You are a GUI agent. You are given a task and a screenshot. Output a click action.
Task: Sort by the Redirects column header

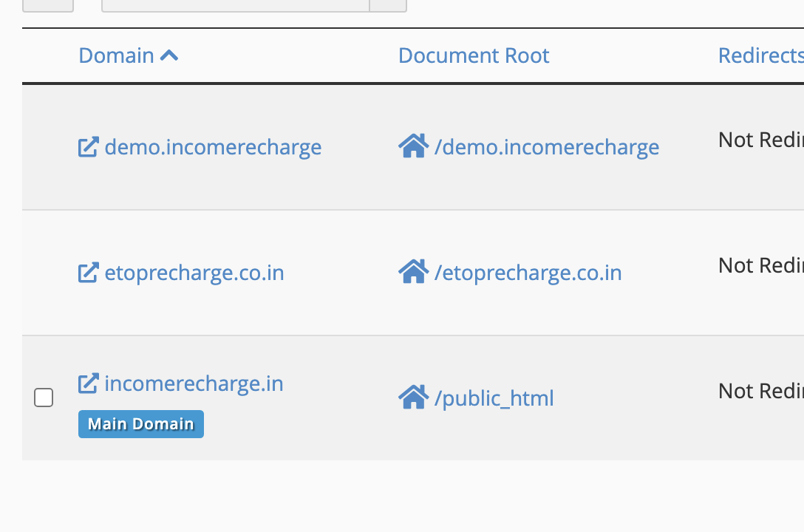(760, 55)
